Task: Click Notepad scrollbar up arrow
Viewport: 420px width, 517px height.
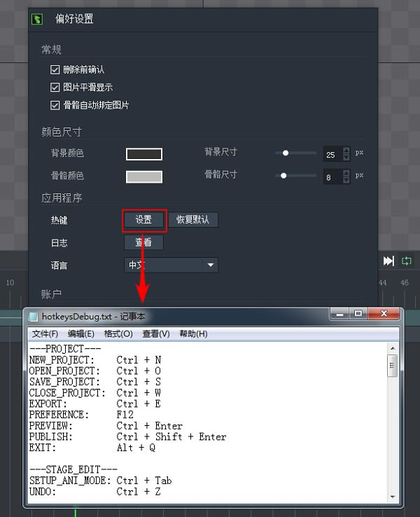Action: pyautogui.click(x=392, y=347)
